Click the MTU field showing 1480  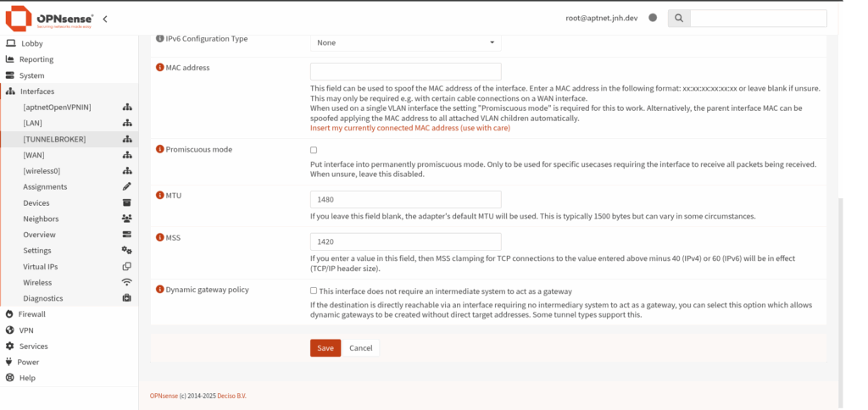406,199
